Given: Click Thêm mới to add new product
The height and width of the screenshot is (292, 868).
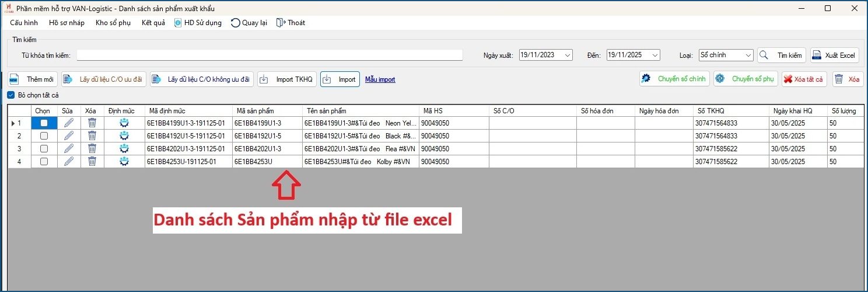Looking at the screenshot, I should click(x=33, y=79).
